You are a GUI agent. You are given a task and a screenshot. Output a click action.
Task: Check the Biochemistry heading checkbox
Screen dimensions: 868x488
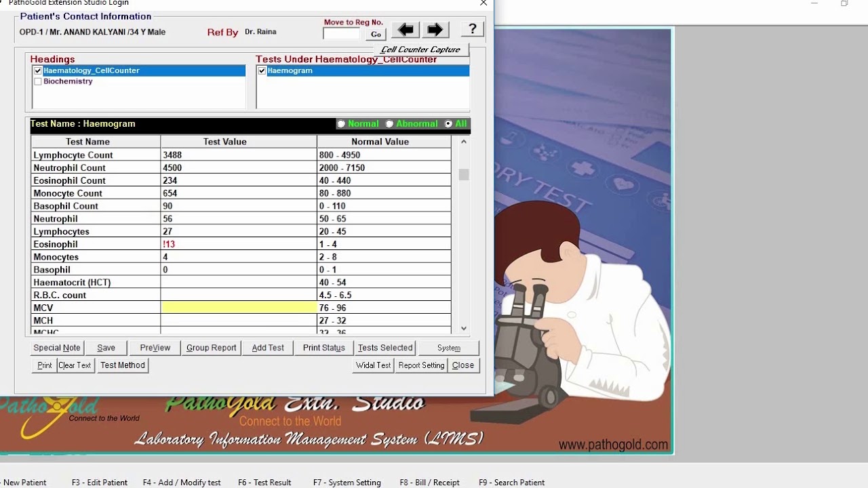point(38,81)
